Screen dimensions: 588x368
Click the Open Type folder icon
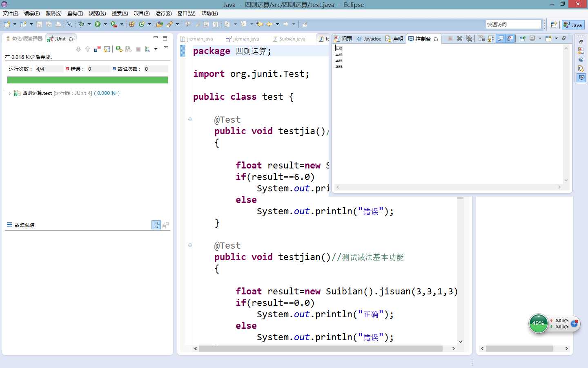coord(160,24)
